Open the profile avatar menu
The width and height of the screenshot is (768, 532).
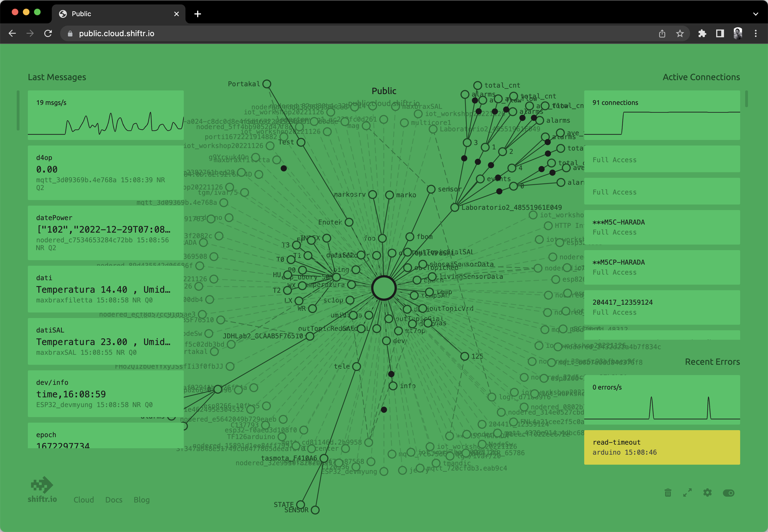[x=738, y=33]
